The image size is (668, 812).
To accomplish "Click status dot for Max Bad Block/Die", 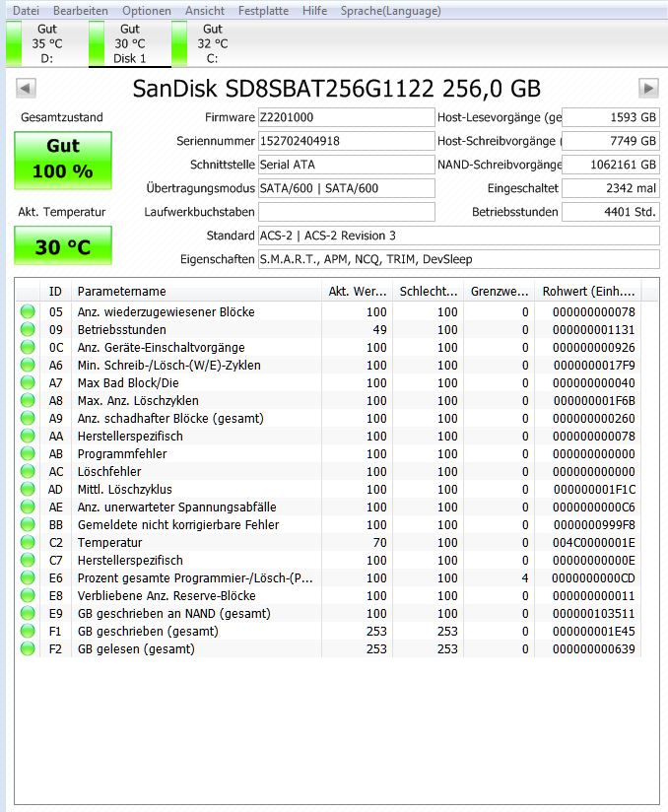I will pyautogui.click(x=28, y=382).
